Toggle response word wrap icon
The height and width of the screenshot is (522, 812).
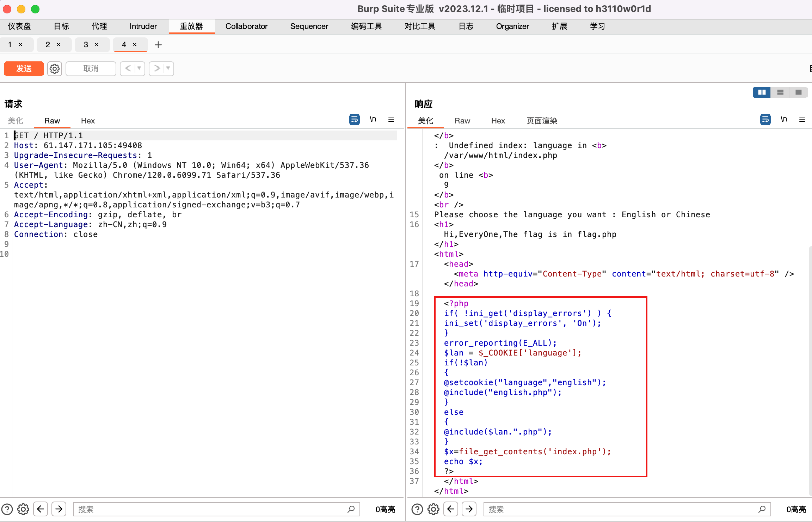click(x=765, y=120)
